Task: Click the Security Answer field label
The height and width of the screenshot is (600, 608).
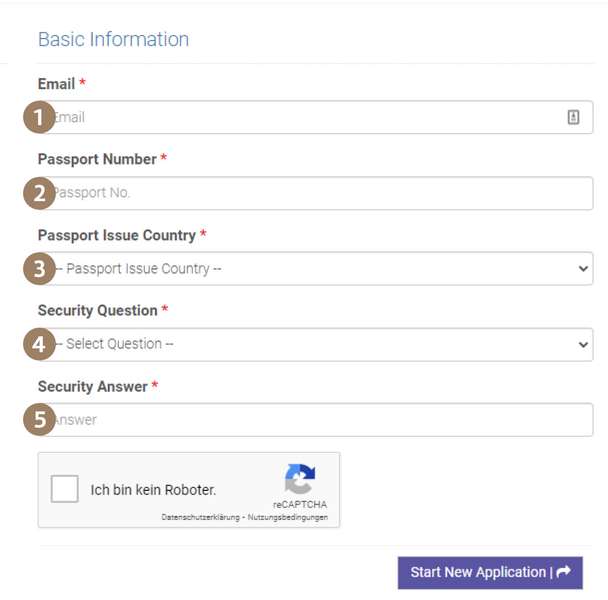Action: (93, 386)
